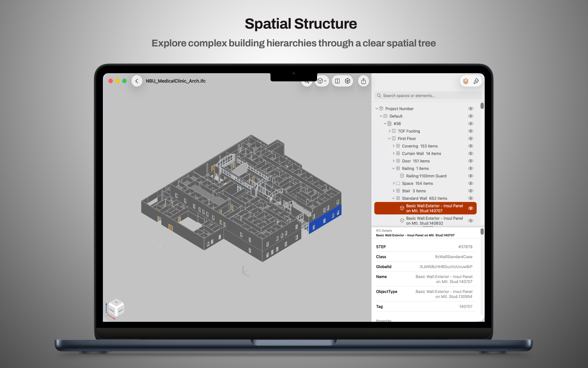Hide Door elements via eye icon
Image resolution: width=588 pixels, height=368 pixels.
[471, 161]
